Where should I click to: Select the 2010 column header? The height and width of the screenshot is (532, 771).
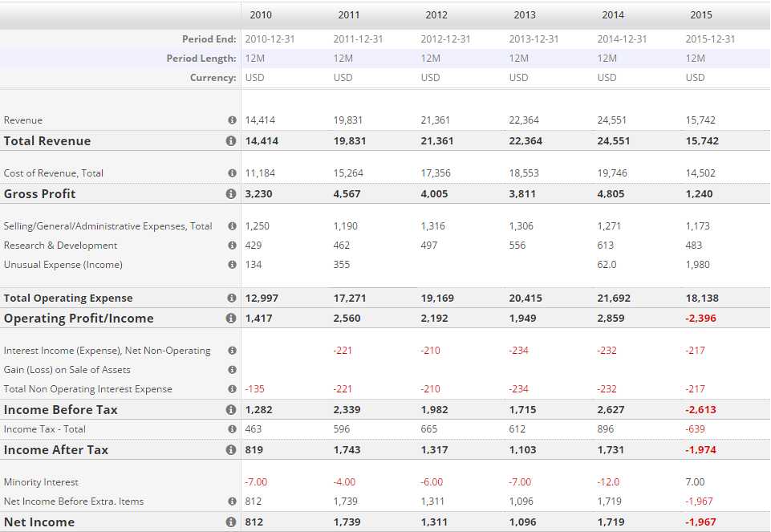(261, 15)
